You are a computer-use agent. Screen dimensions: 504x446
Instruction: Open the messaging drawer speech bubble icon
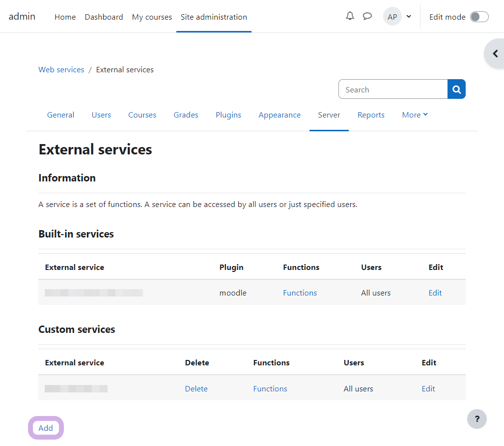pyautogui.click(x=367, y=16)
